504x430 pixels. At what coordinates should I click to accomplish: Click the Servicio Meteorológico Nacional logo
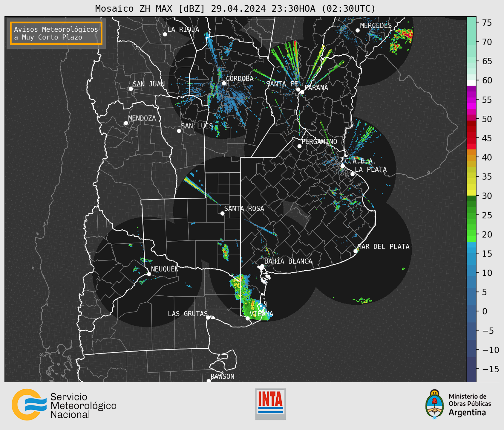64,405
